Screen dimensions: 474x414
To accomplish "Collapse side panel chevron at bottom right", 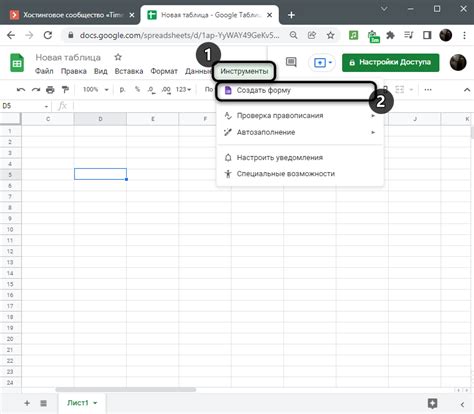I will pyautogui.click(x=462, y=404).
